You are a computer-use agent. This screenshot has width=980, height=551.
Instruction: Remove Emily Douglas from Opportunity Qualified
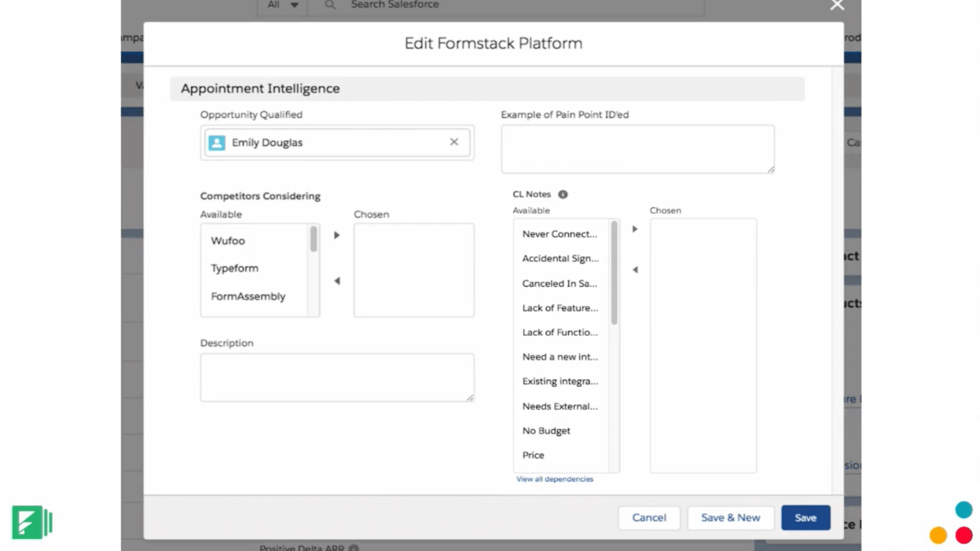coord(454,142)
